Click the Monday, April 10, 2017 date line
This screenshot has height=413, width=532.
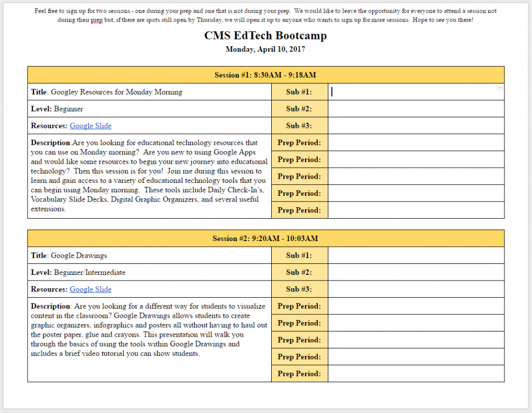click(x=265, y=49)
